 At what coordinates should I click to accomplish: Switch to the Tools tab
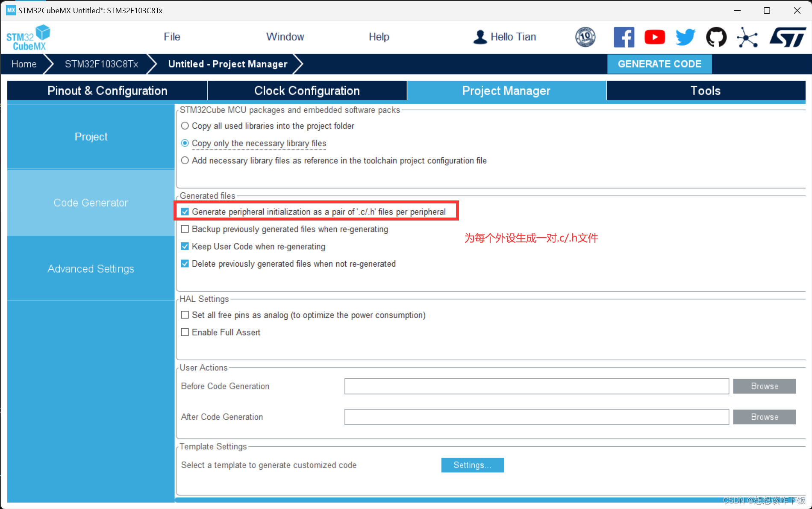706,91
